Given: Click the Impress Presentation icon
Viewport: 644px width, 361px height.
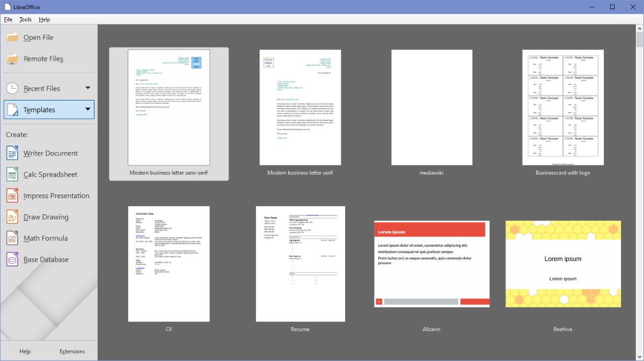Looking at the screenshot, I should coord(12,196).
